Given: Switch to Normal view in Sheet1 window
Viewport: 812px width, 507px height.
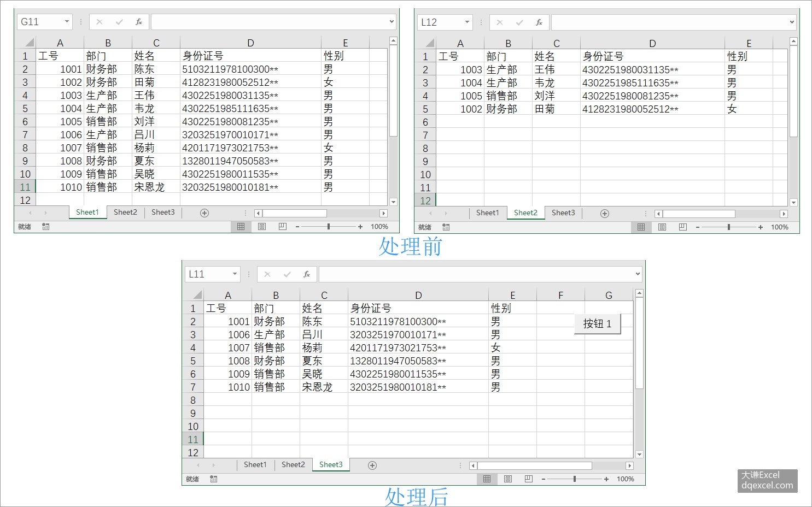Looking at the screenshot, I should point(241,227).
